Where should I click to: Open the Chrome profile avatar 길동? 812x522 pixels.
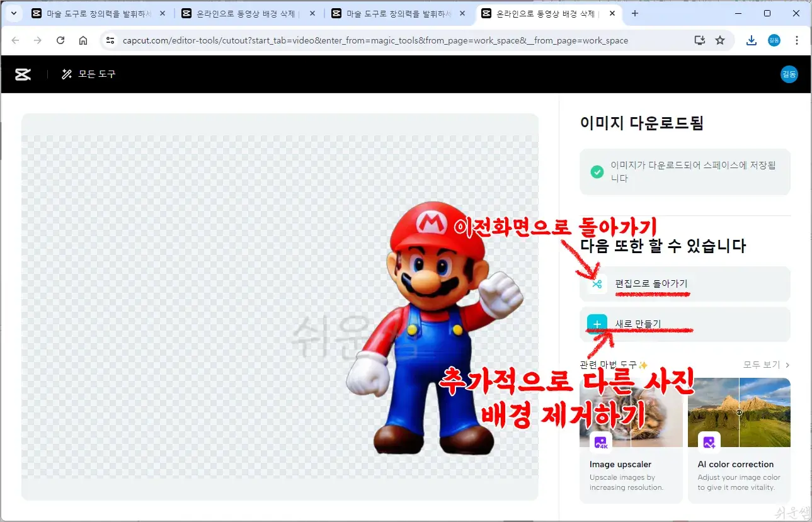click(x=774, y=40)
